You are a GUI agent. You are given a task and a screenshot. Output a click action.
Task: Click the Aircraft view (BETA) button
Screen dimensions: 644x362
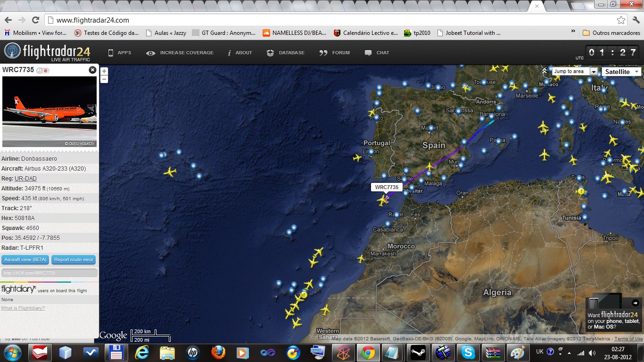25,260
